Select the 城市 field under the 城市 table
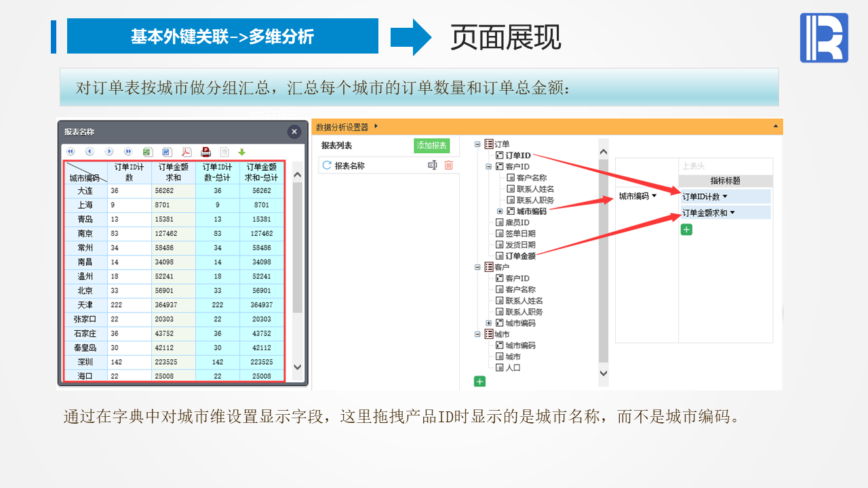 513,357
